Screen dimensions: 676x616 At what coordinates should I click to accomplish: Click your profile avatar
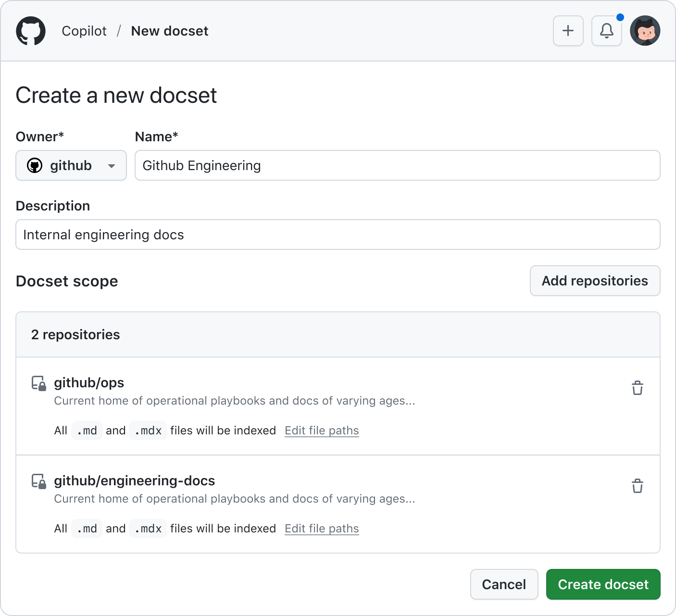645,31
